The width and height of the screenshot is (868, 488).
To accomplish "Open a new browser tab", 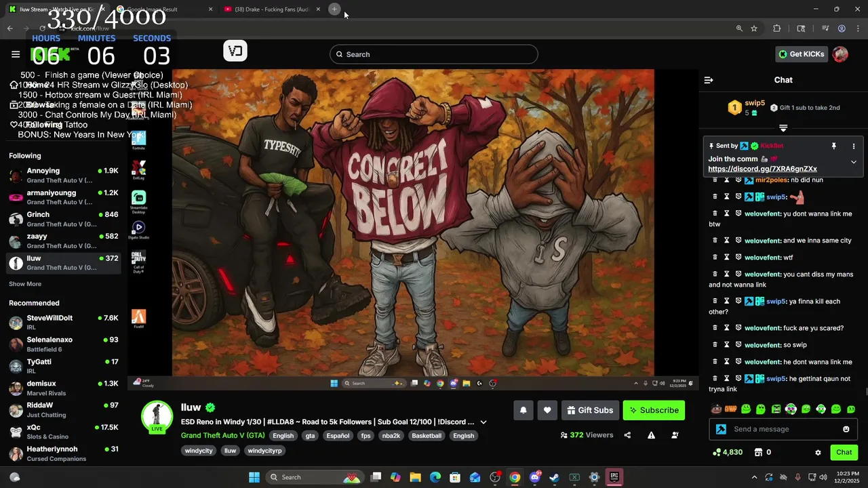I will (x=334, y=9).
